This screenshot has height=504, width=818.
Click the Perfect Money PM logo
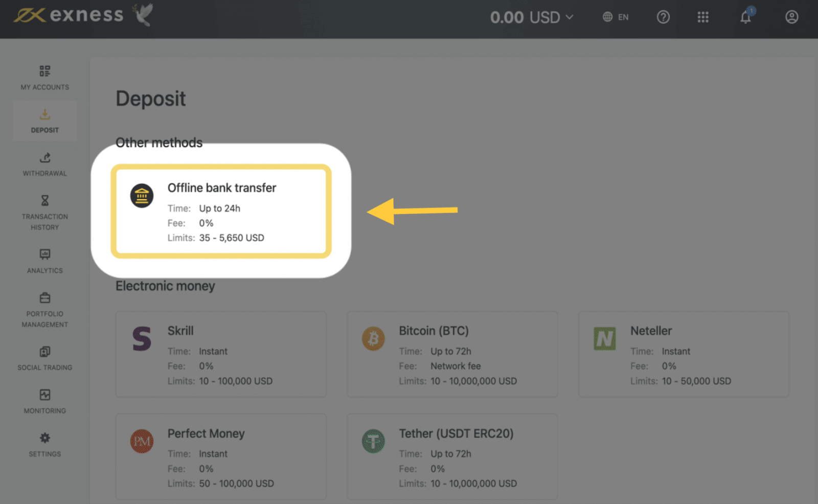(142, 441)
